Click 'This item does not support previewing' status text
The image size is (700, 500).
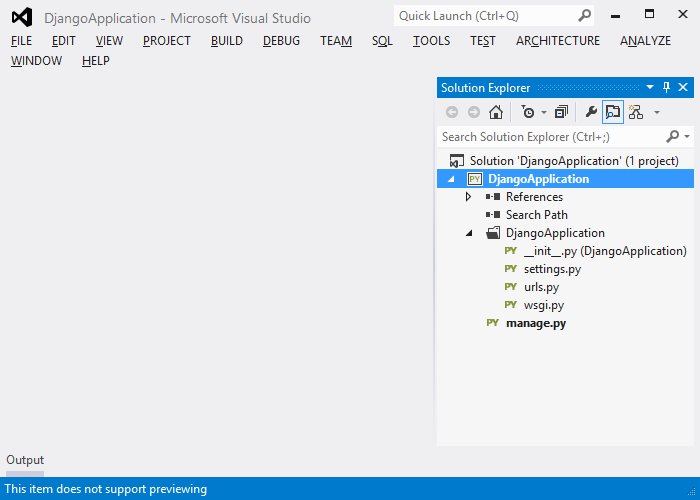coord(106,489)
